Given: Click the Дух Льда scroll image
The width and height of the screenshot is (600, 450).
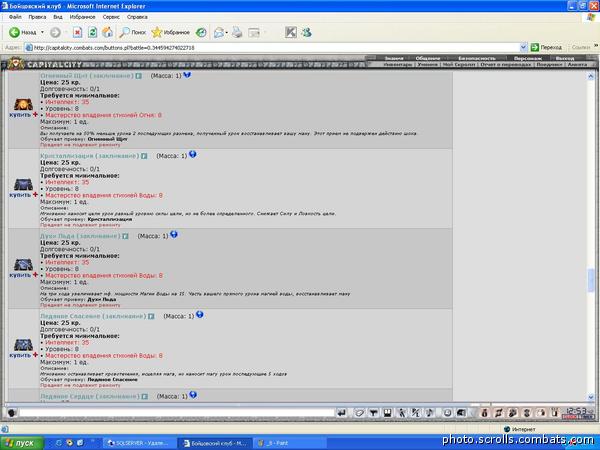Looking at the screenshot, I should [23, 264].
